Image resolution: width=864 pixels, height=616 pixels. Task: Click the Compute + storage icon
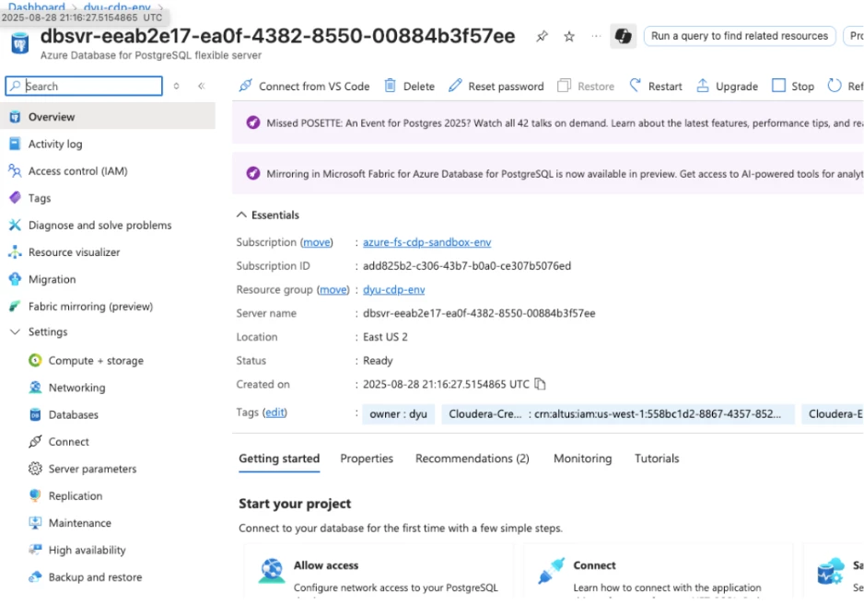[35, 360]
